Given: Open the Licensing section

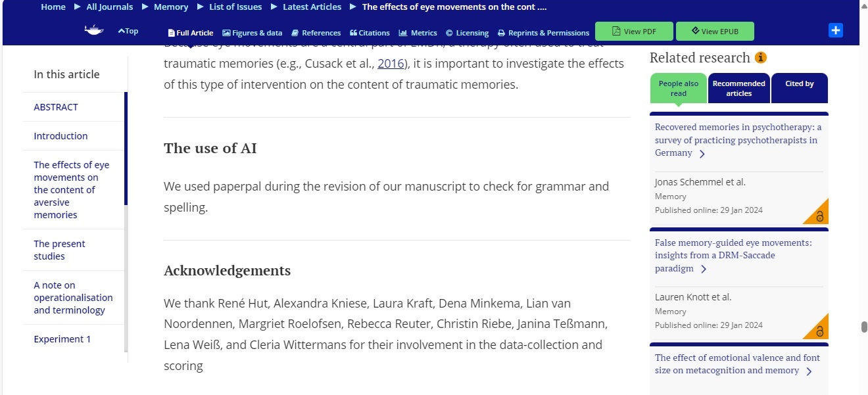Looking at the screenshot, I should [468, 33].
